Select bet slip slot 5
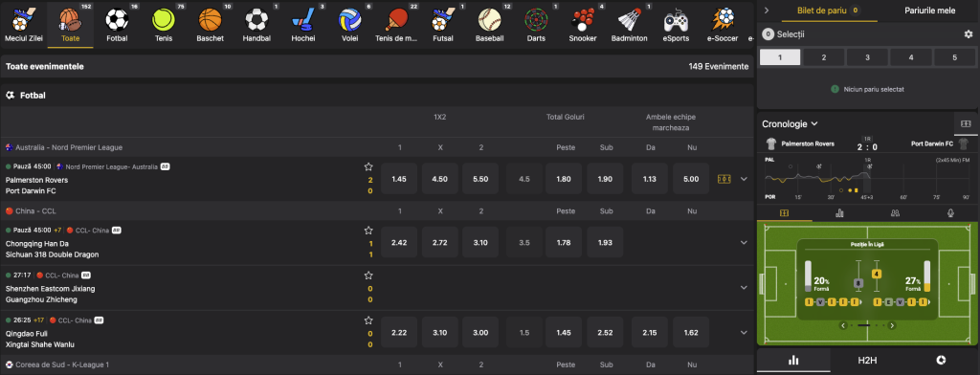 click(x=954, y=57)
